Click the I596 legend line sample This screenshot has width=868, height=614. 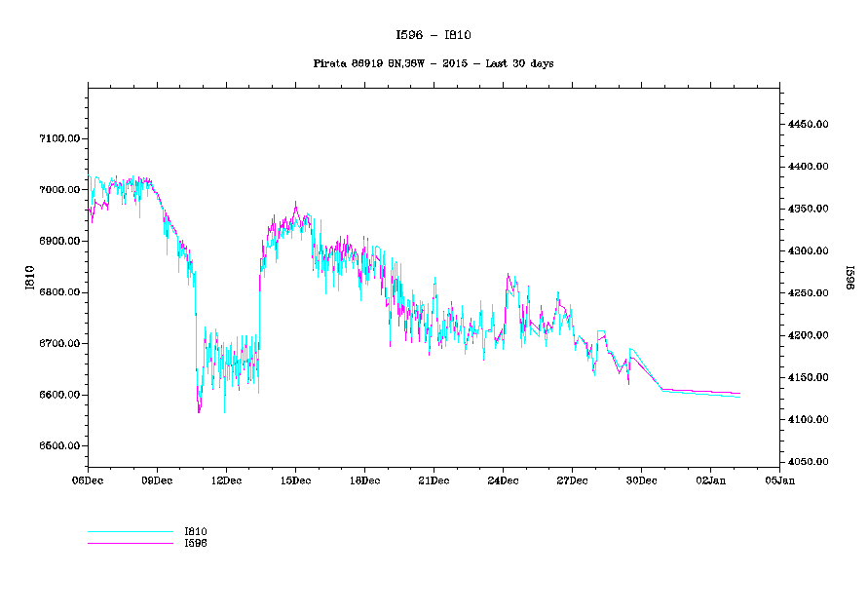tap(130, 543)
